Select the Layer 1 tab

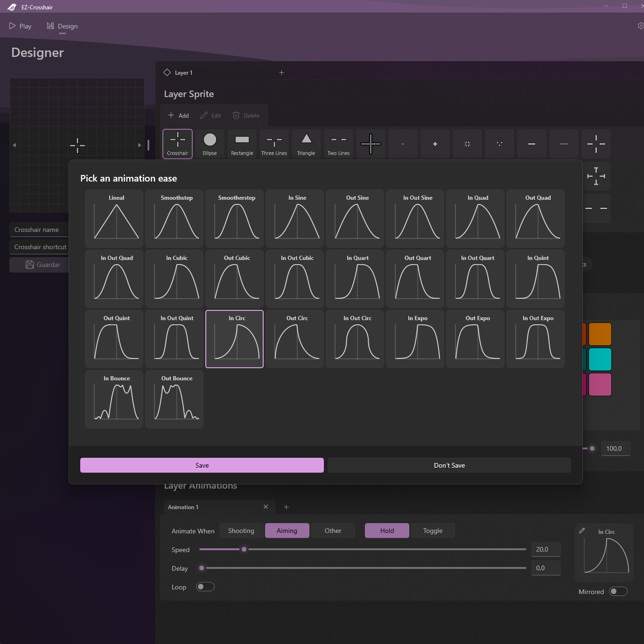pyautogui.click(x=215, y=73)
